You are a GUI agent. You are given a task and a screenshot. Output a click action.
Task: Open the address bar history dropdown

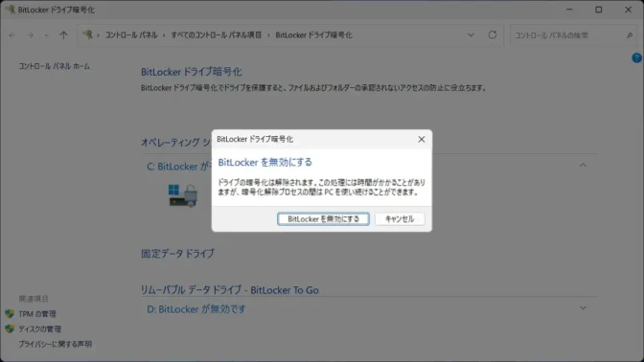(471, 35)
